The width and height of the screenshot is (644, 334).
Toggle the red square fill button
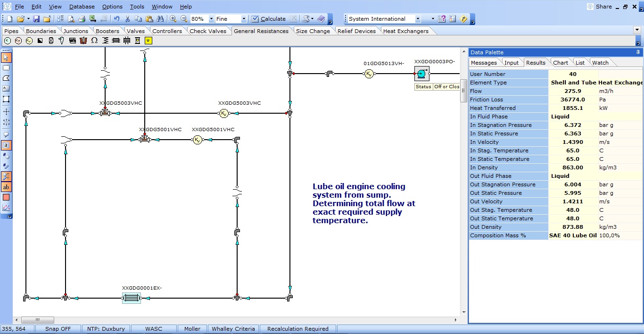point(6,198)
